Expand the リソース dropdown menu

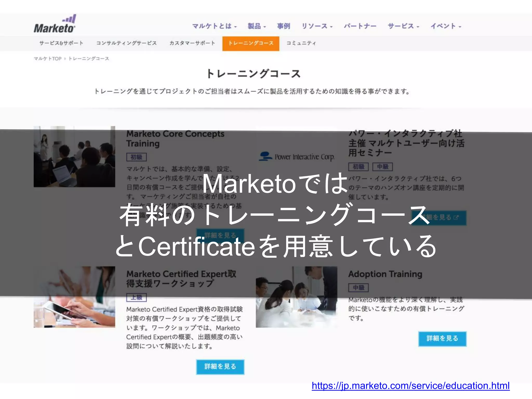coord(317,26)
